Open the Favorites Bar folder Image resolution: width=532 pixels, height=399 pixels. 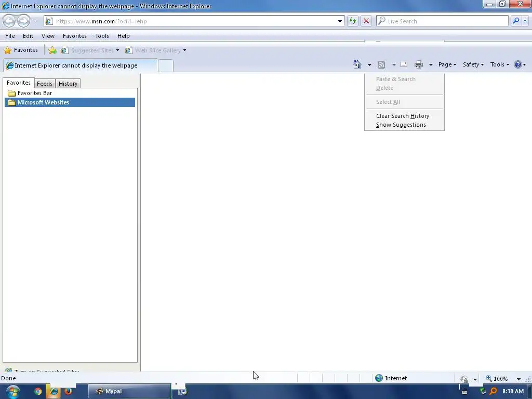[x=70, y=93]
